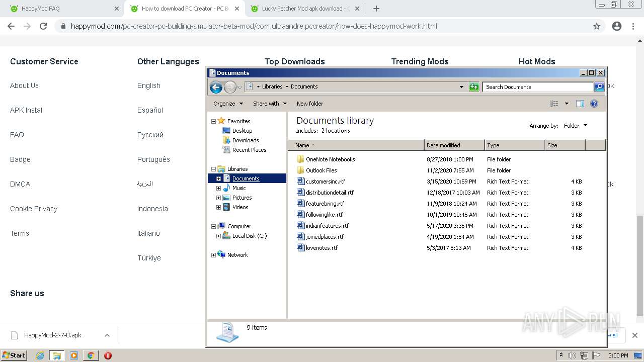The image size is (644, 362).
Task: Collapse the Favorites tree section
Action: [213, 121]
